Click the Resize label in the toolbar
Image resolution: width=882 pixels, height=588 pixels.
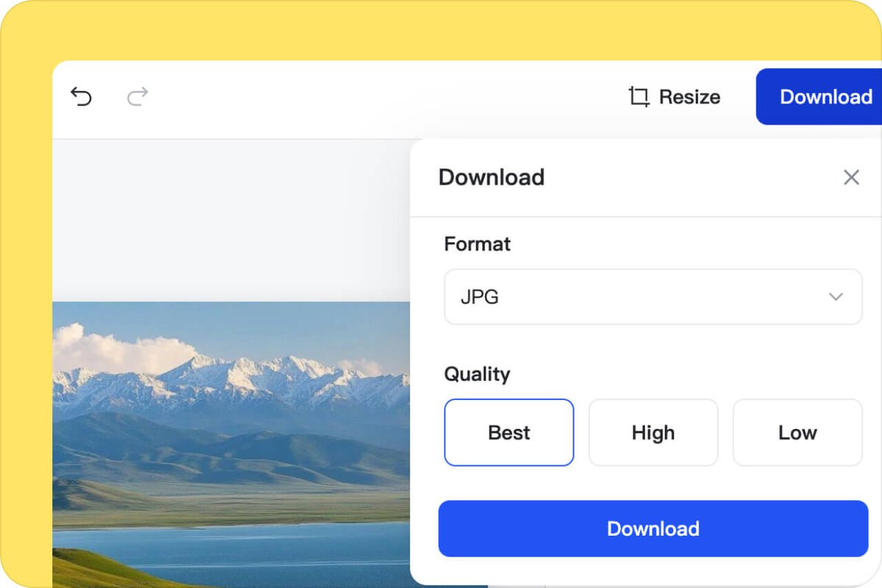point(689,96)
